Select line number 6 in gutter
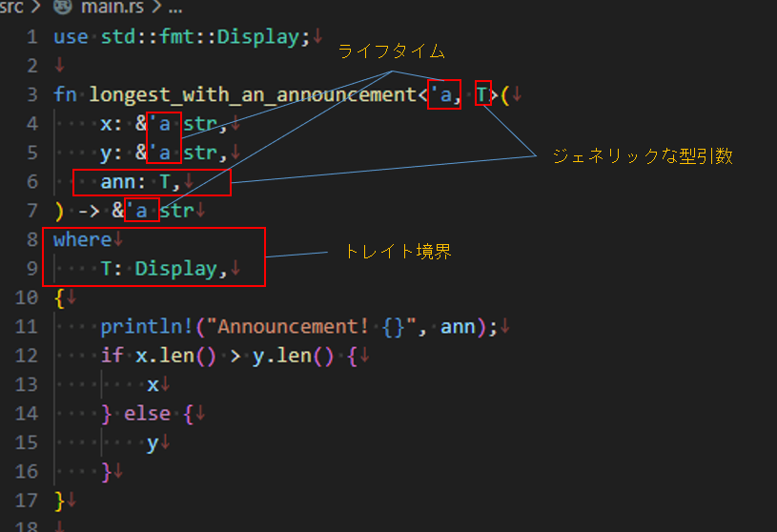The width and height of the screenshot is (777, 532). click(x=32, y=182)
